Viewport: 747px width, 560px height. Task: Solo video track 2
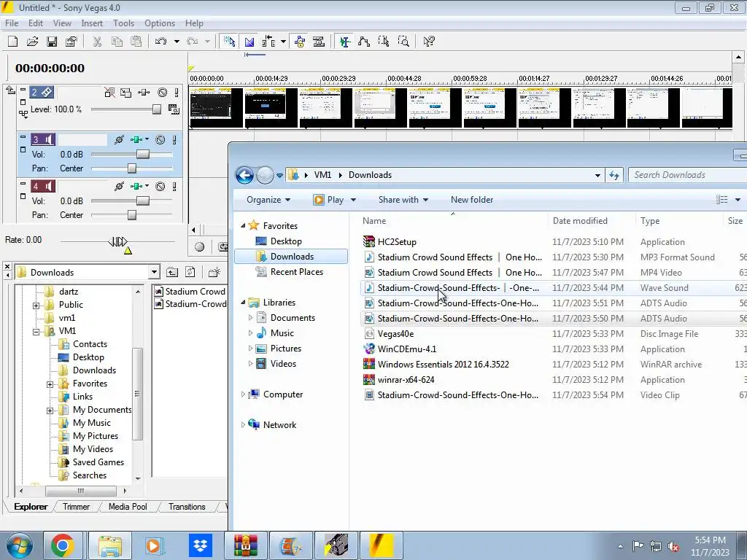point(177,93)
